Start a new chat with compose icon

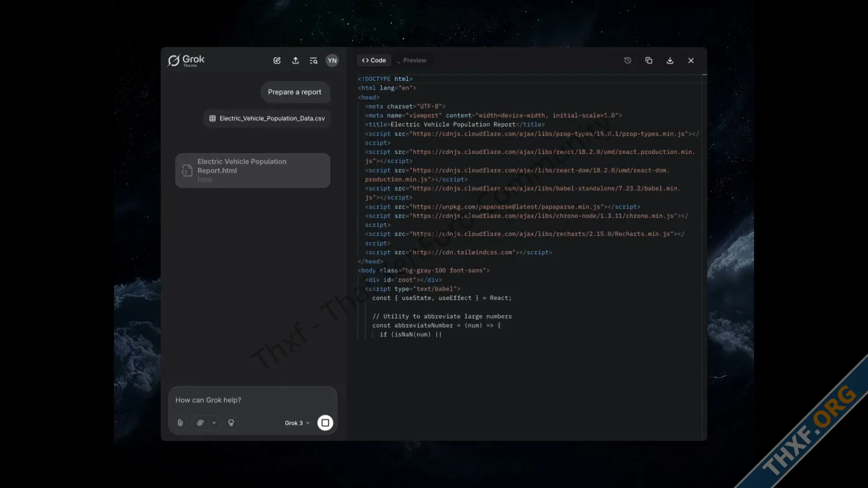click(x=277, y=61)
